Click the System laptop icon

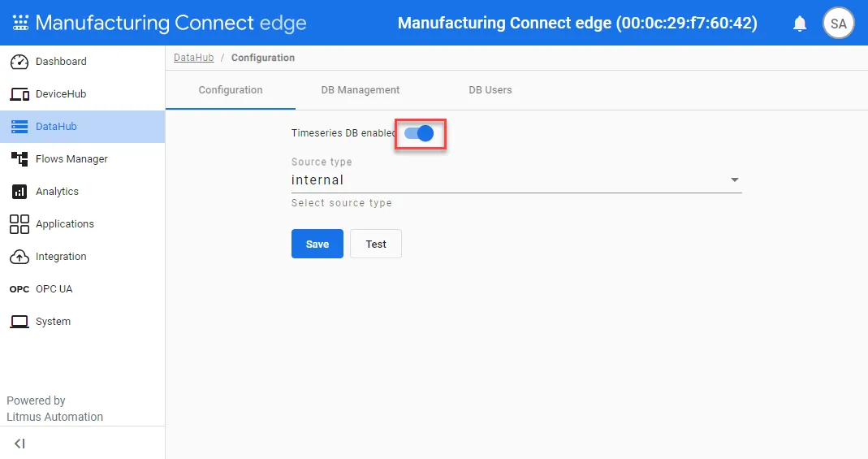19,322
